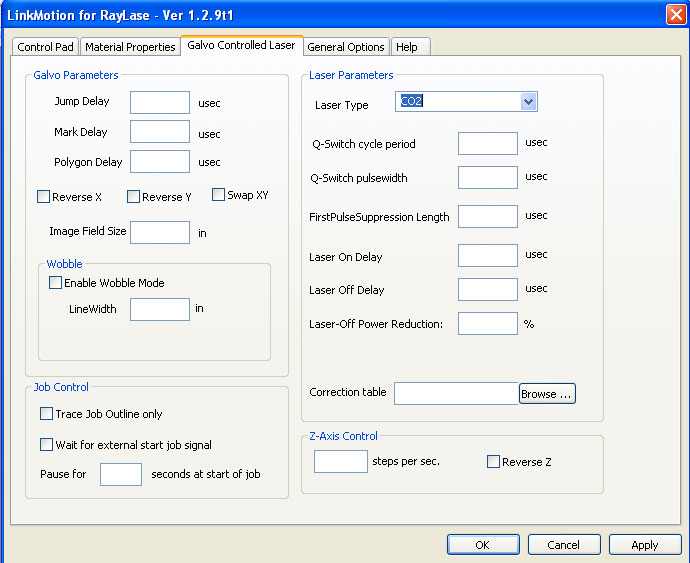Expand the Laser Type dropdown arrow
Viewport: 690px width, 563px height.
pos(528,102)
